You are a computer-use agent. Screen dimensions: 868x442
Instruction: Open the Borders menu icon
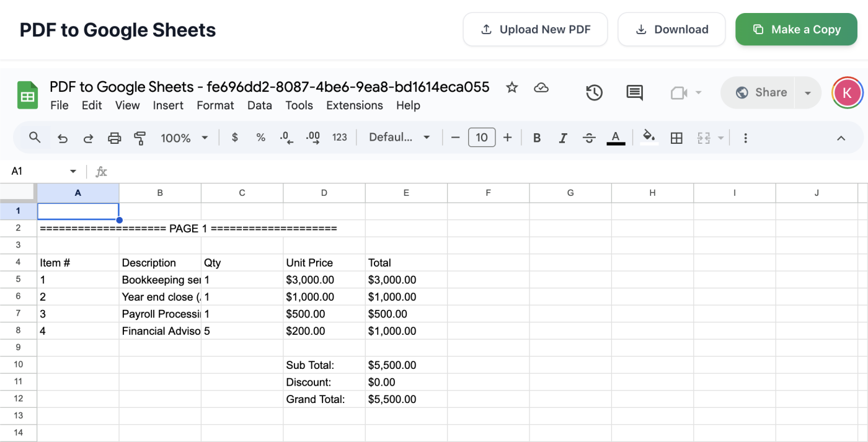tap(676, 138)
